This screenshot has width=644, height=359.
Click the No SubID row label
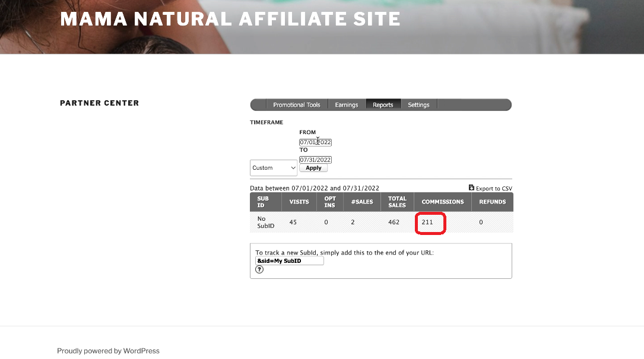266,222
